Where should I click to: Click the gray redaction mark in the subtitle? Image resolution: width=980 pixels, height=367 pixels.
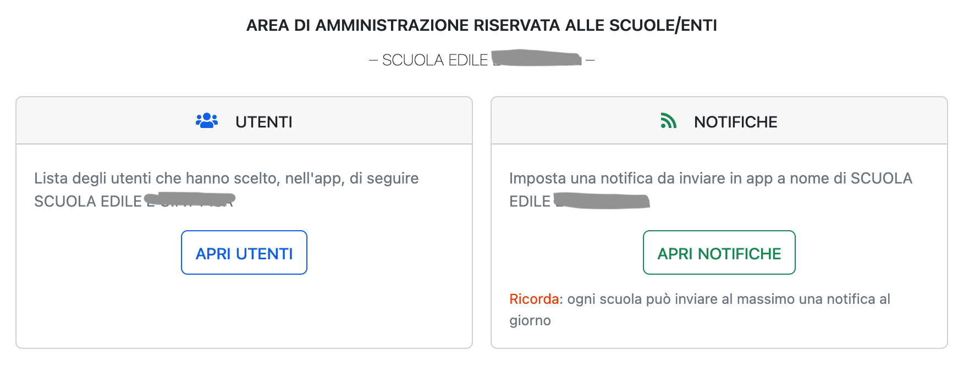[536, 58]
